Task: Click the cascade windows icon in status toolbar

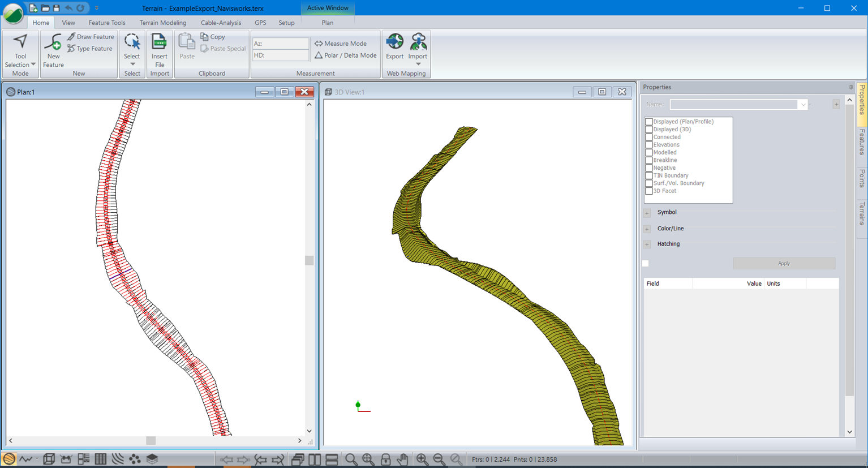Action: (x=298, y=460)
